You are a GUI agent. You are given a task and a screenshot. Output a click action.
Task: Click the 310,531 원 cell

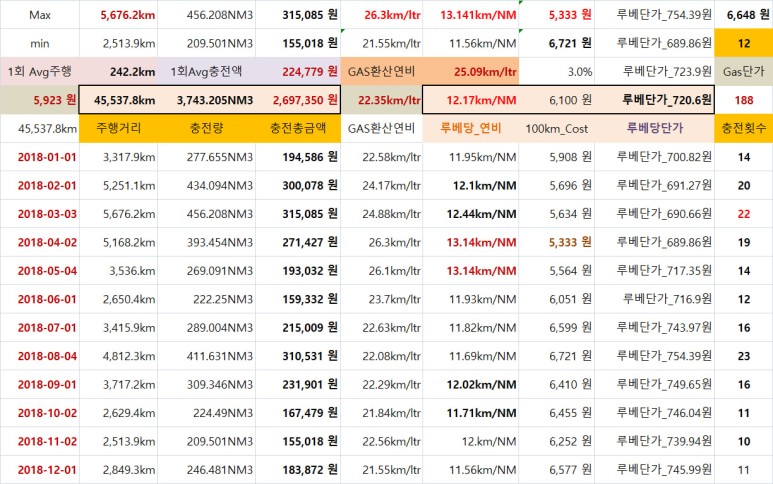(x=298, y=356)
